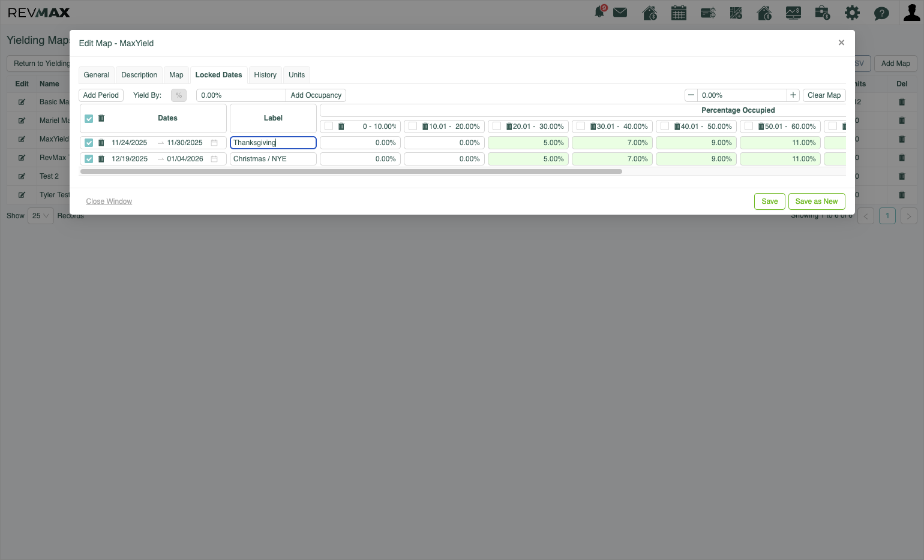Open the credit card payments icon
Image resolution: width=924 pixels, height=560 pixels.
(708, 13)
